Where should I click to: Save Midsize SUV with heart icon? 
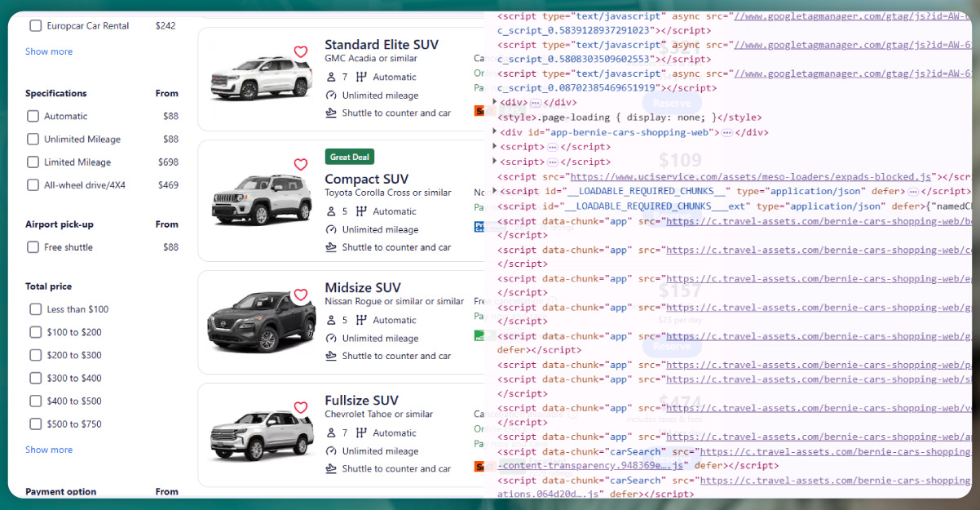pyautogui.click(x=301, y=295)
